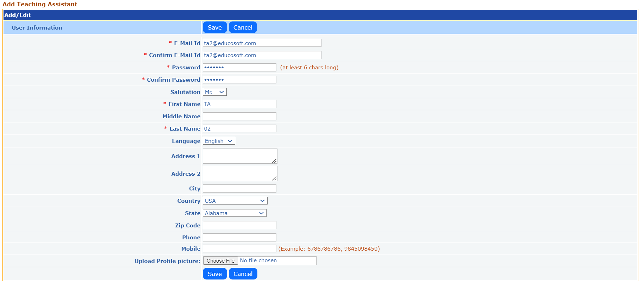Click the City input field
644x283 pixels.
(x=239, y=189)
